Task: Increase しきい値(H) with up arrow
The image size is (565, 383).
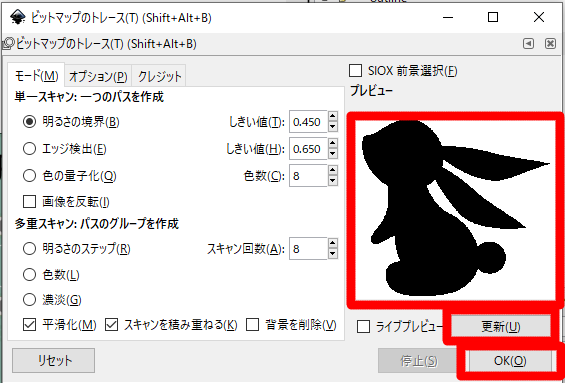Action: coord(333,143)
